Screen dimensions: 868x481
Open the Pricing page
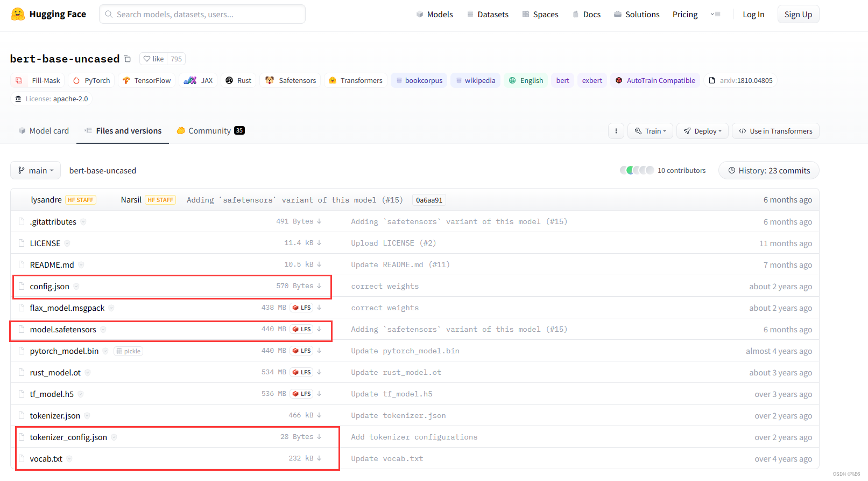pos(685,15)
